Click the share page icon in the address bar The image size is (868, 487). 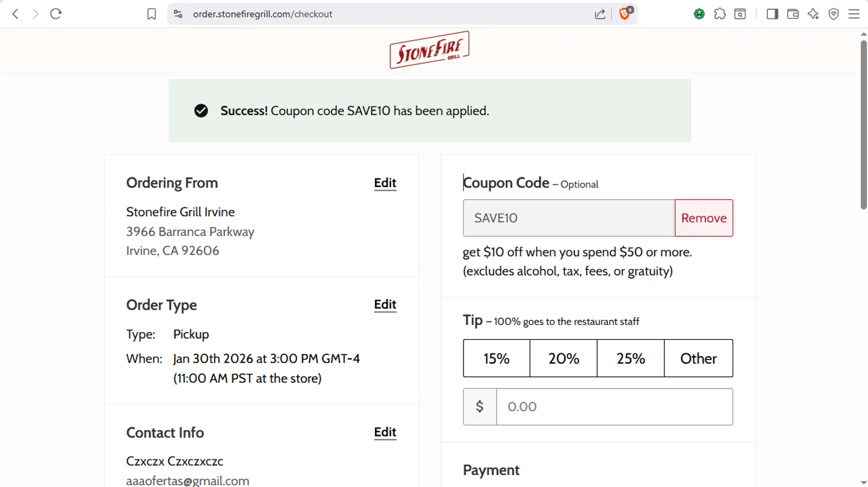click(600, 14)
